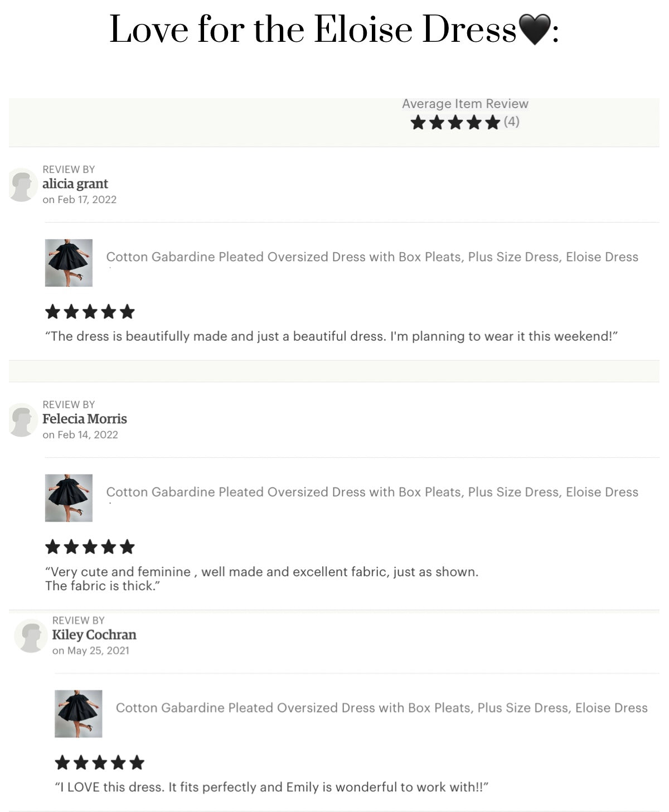Click reviewer name alicia grant
The height and width of the screenshot is (812, 669).
click(x=75, y=184)
